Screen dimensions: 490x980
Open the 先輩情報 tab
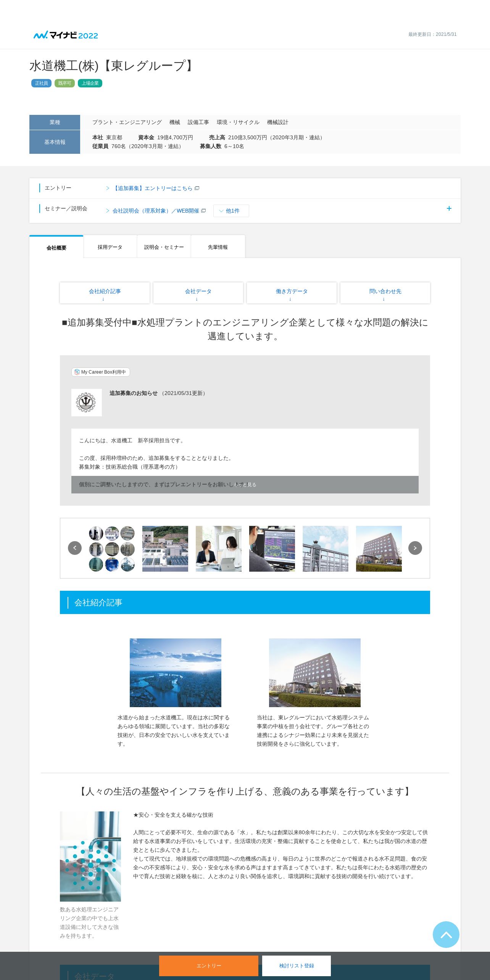click(x=218, y=247)
